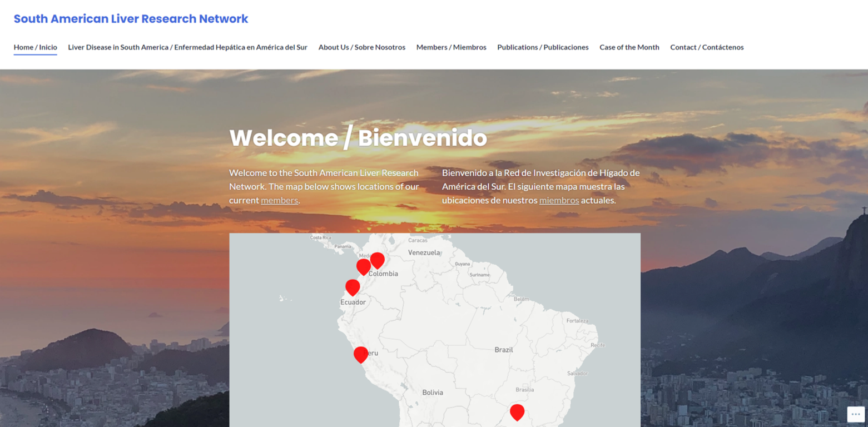Click the red map marker in Ecuador
The width and height of the screenshot is (868, 427).
pyautogui.click(x=353, y=286)
